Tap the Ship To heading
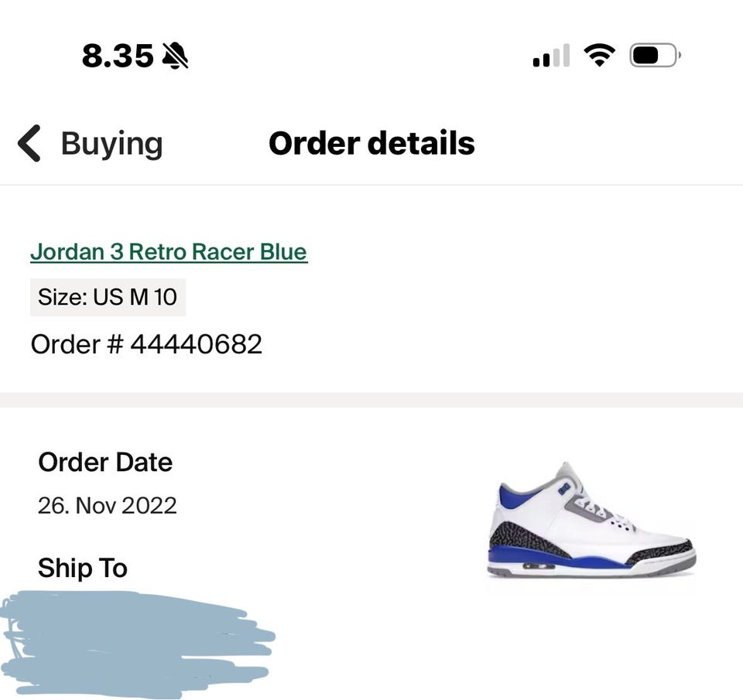743x700 pixels. (83, 569)
